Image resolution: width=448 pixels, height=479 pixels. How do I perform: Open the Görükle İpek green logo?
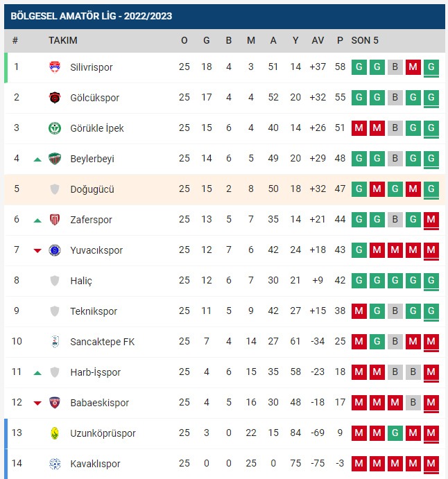[x=55, y=128]
